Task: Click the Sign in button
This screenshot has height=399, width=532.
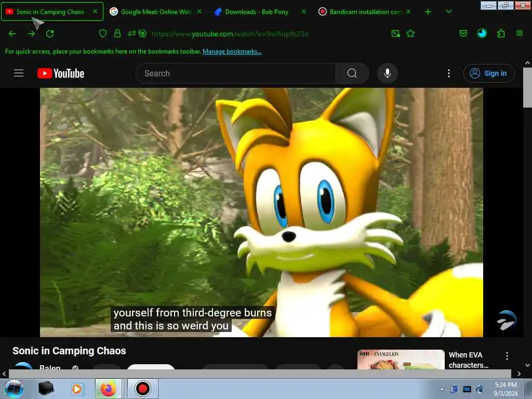Action: pos(489,73)
